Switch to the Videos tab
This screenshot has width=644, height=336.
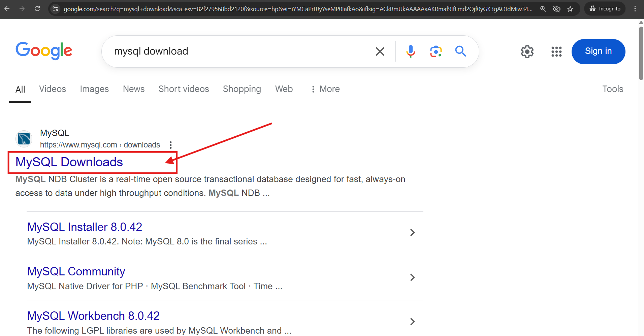53,89
